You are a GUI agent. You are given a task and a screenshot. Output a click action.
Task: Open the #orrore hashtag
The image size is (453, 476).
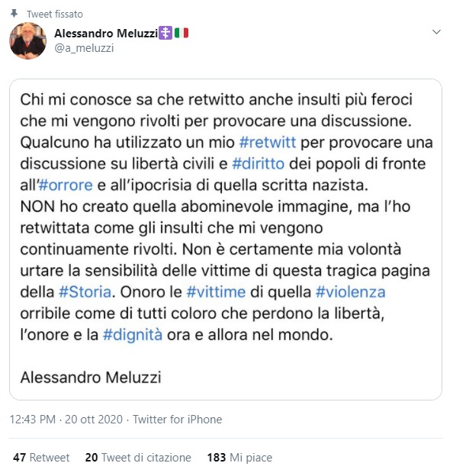66,185
